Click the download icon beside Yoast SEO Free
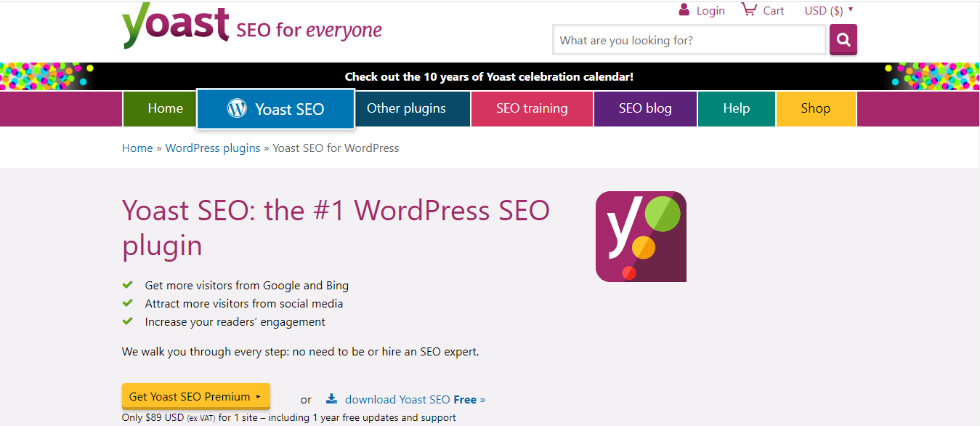This screenshot has width=980, height=426. click(x=332, y=398)
